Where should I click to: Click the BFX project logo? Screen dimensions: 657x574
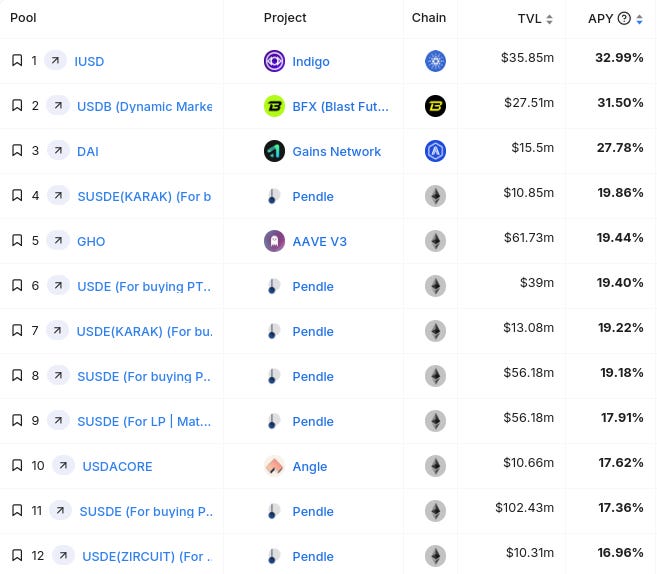274,106
